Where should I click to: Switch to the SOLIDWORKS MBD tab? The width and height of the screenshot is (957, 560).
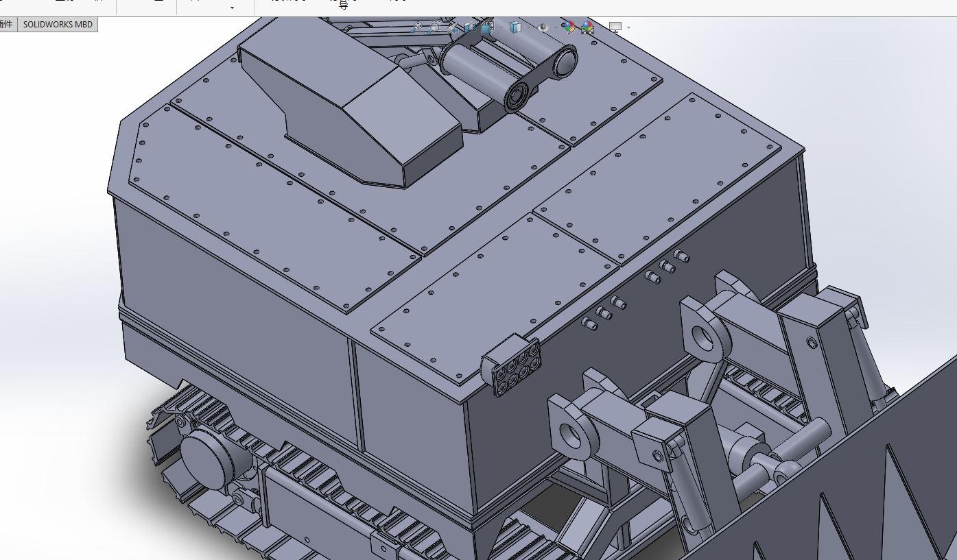58,25
